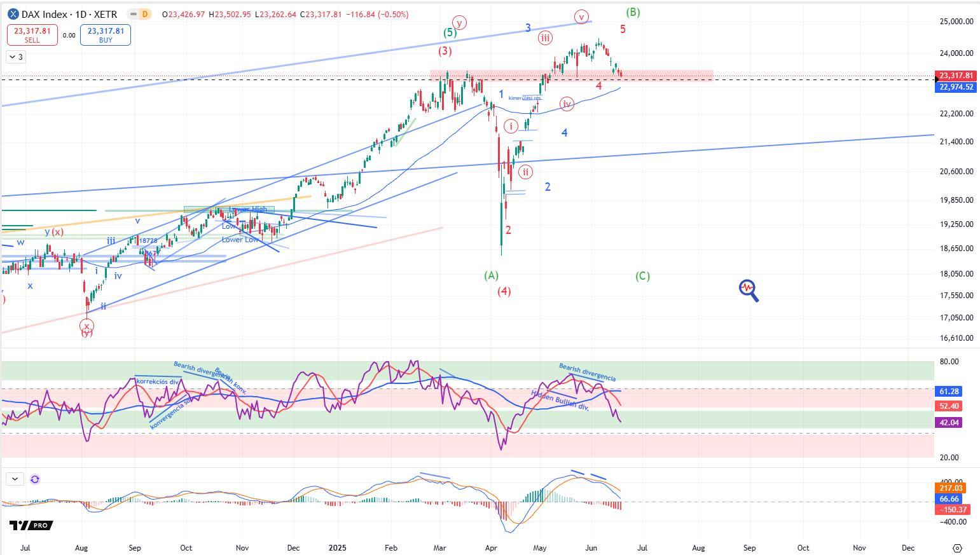Click the red 52.40 oscillator value label
Image resolution: width=980 pixels, height=555 pixels.
pos(949,406)
